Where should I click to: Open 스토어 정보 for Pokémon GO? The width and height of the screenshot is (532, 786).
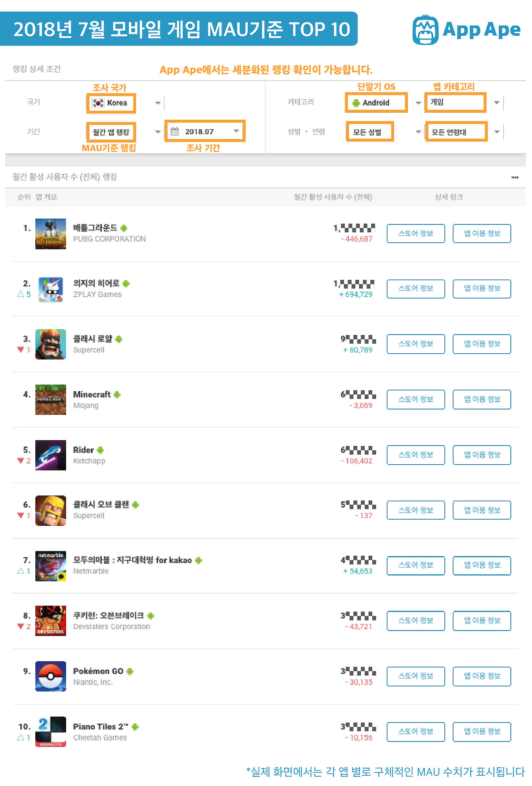coord(416,676)
